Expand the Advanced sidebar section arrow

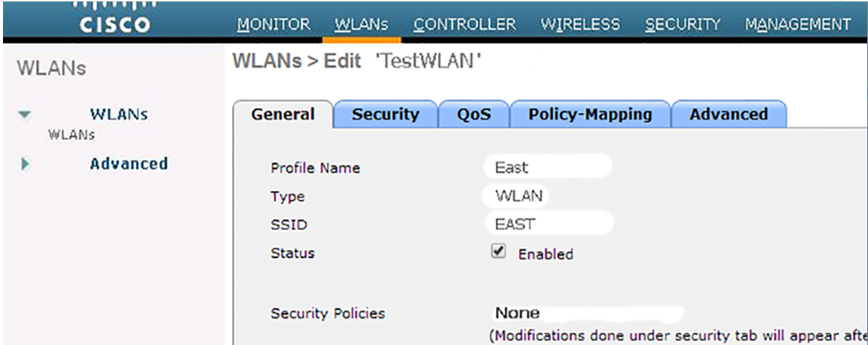tap(24, 164)
